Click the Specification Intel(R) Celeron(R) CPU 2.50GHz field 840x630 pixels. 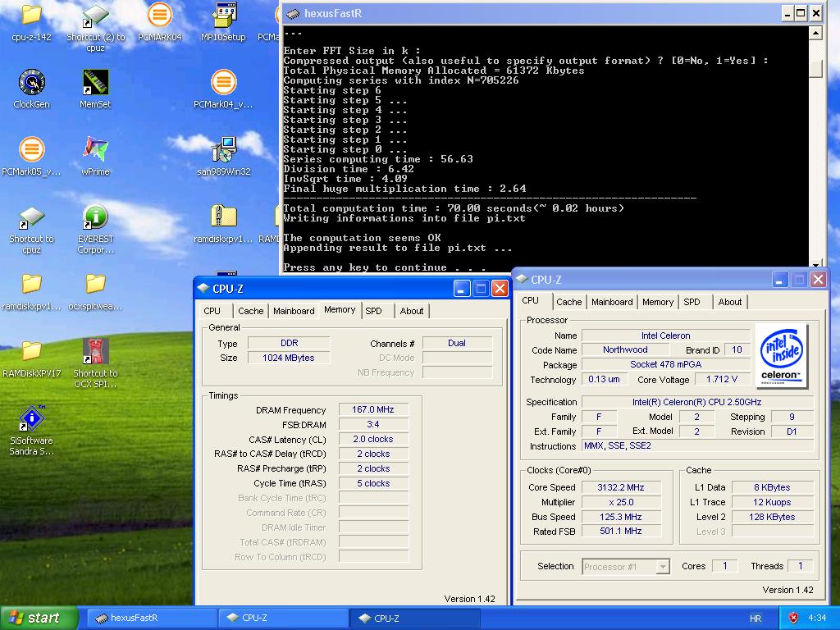pyautogui.click(x=697, y=402)
